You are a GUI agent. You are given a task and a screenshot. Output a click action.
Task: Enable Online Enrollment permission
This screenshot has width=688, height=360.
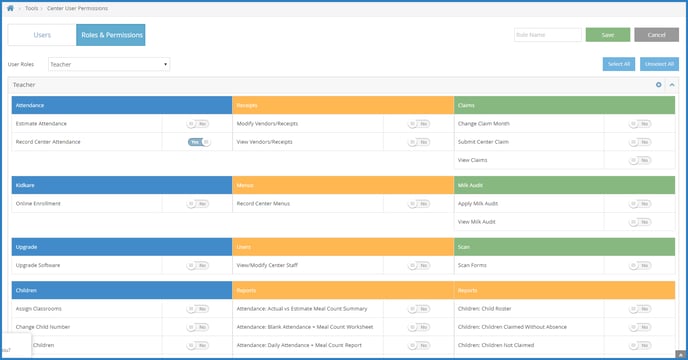pos(198,204)
